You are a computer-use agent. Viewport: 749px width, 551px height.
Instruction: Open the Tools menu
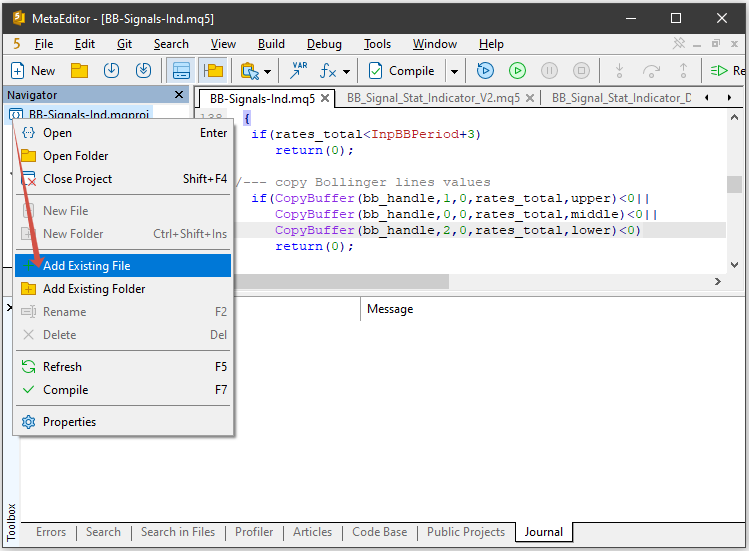pyautogui.click(x=377, y=44)
